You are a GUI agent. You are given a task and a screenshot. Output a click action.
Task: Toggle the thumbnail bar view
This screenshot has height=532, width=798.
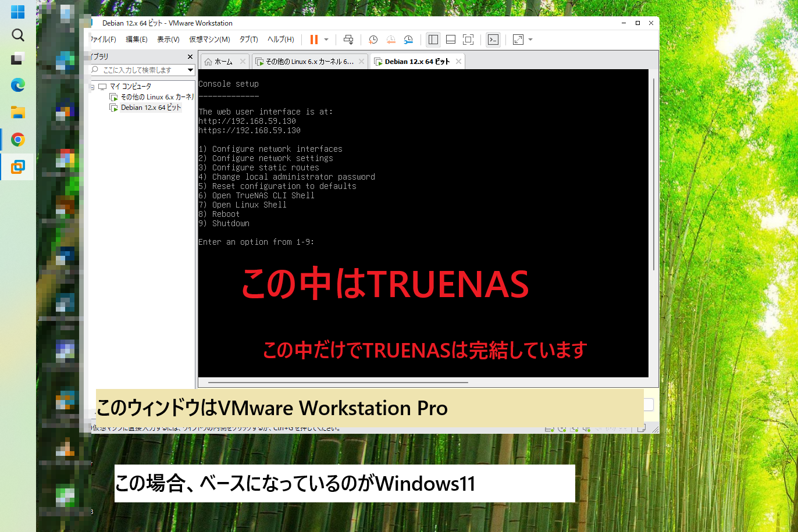[450, 40]
